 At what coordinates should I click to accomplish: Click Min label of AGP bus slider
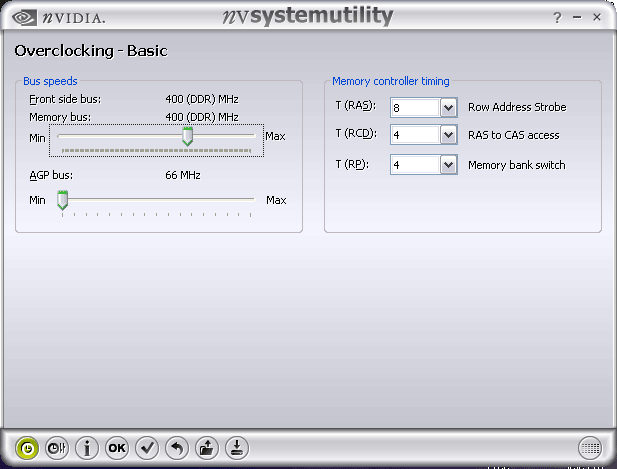point(37,200)
